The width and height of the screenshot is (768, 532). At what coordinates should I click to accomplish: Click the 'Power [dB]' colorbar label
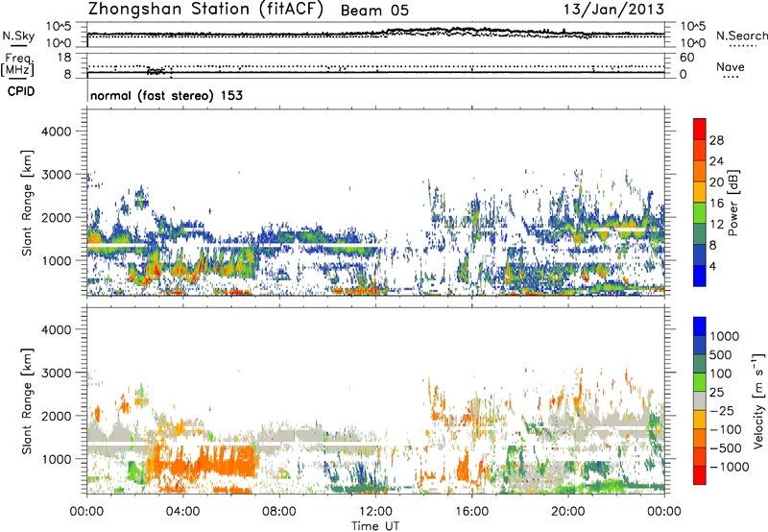click(x=733, y=203)
